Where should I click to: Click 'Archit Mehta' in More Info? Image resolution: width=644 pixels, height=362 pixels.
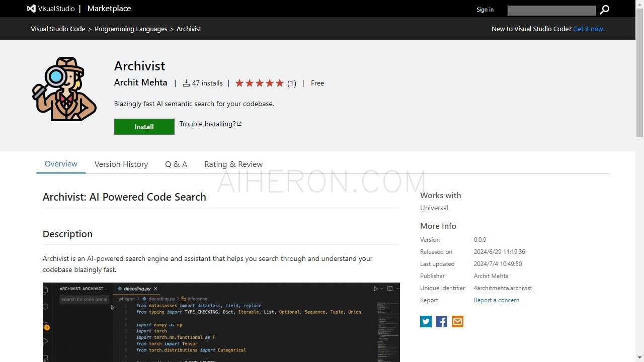click(491, 276)
